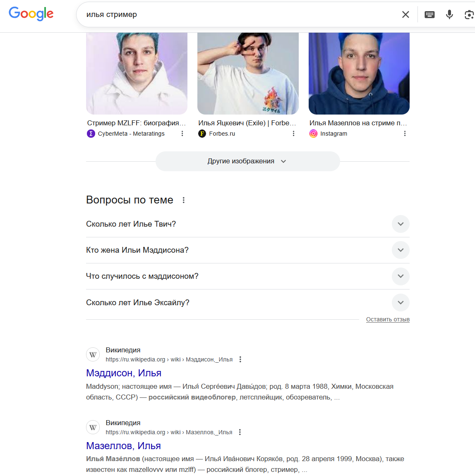Screen dimensions: 475x476
Task: Open three-dot menu for Мазеллов Wikipedia result
Action: click(x=240, y=432)
